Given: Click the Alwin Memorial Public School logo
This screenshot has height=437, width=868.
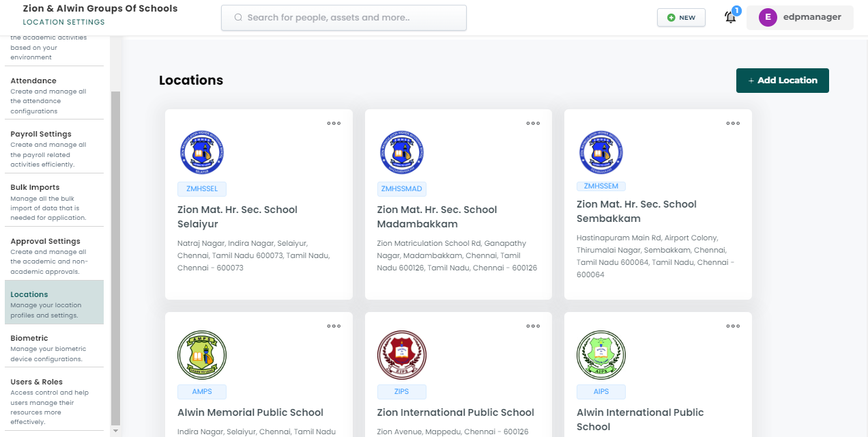Looking at the screenshot, I should [202, 355].
